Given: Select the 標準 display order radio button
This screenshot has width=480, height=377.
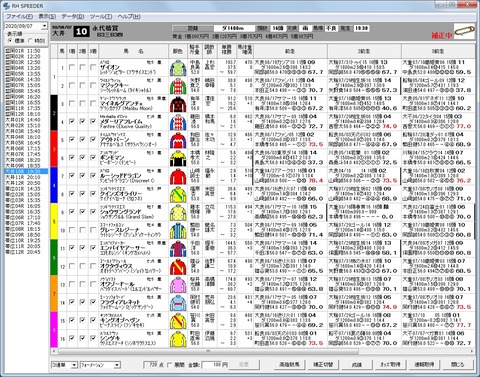Looking at the screenshot, I should (x=10, y=41).
